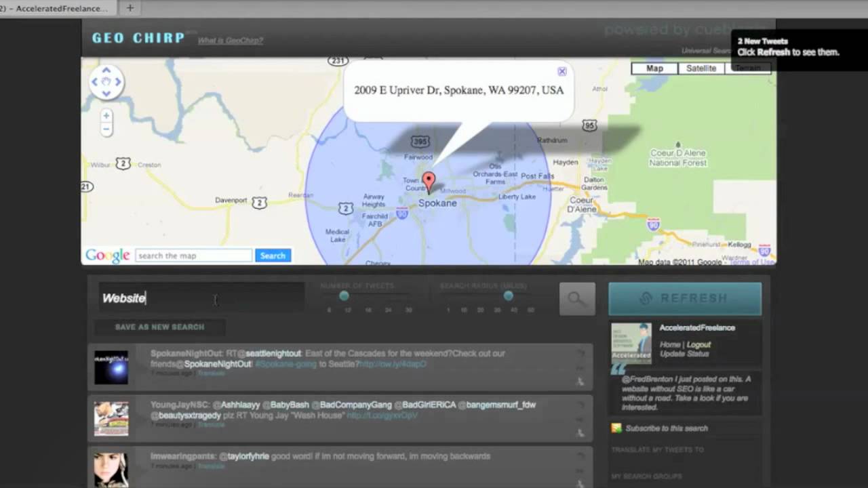This screenshot has width=868, height=488.
Task: Click the keyword field containing Website
Action: 201,298
